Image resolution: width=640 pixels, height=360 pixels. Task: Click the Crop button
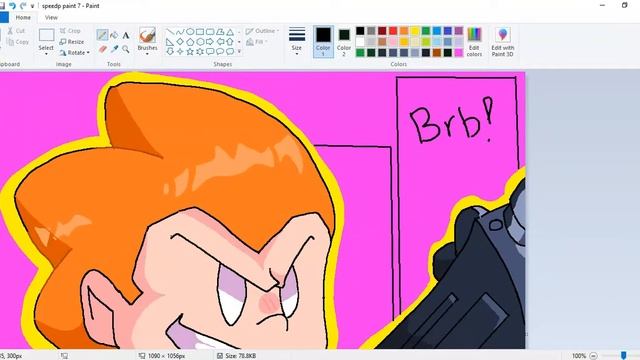pos(70,31)
